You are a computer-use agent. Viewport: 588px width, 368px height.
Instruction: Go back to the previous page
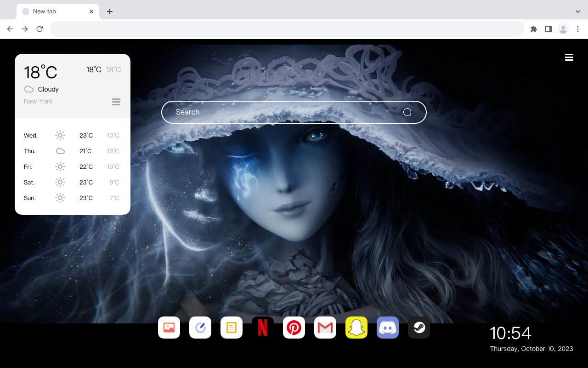pos(10,29)
